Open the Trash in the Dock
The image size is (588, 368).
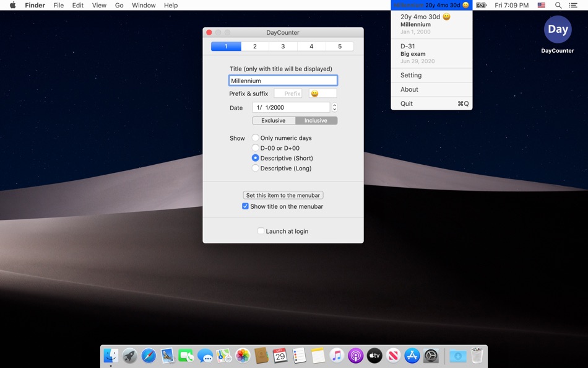(x=477, y=355)
